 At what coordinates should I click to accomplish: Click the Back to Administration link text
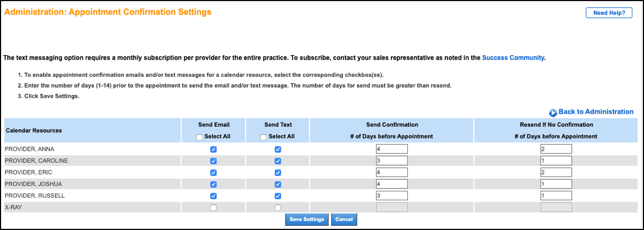(x=596, y=112)
